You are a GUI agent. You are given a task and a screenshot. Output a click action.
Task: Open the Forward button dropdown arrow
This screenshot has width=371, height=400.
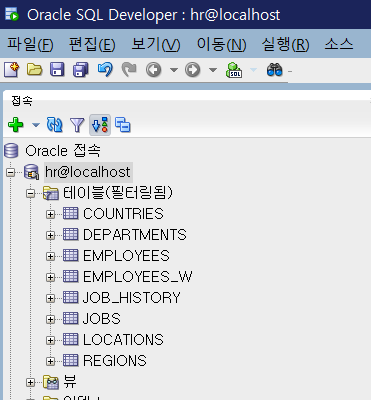(213, 70)
